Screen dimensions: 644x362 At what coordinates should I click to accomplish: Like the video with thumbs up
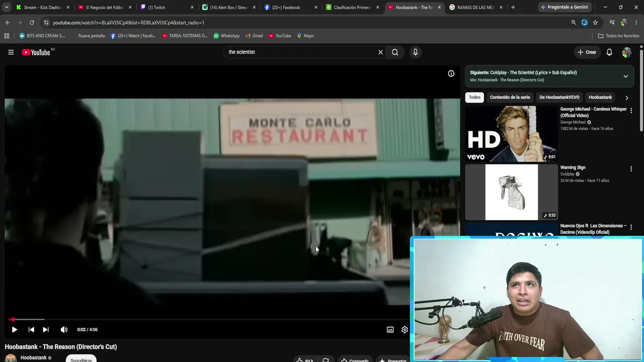click(x=305, y=360)
